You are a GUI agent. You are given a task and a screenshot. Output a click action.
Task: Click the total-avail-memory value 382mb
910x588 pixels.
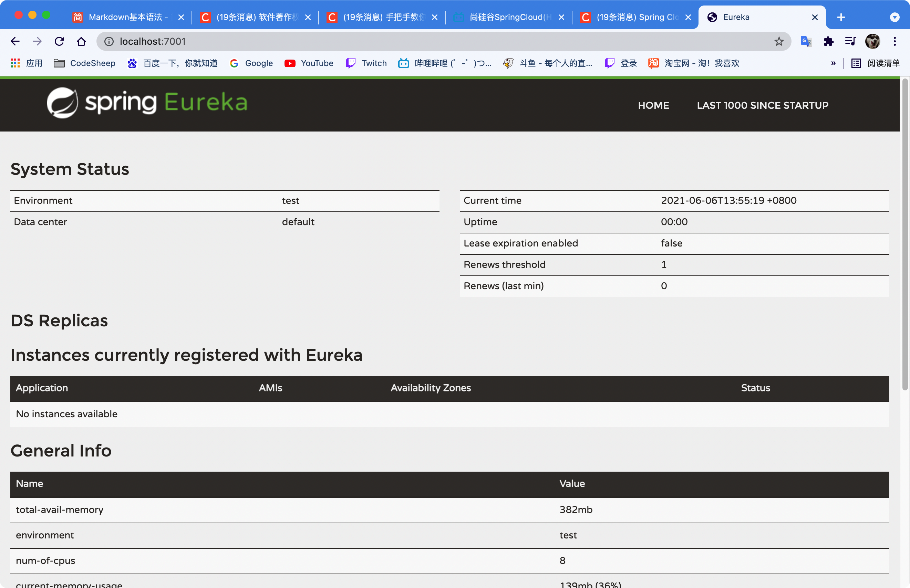pos(576,510)
